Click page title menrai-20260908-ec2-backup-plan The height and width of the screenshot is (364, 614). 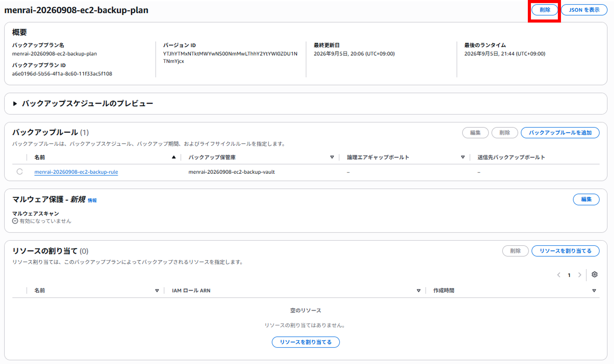coord(76,10)
